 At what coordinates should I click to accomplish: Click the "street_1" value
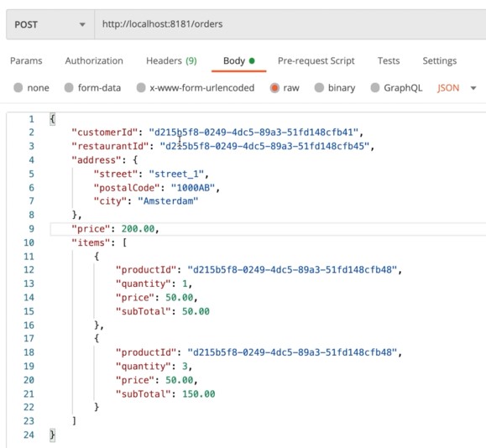[176, 174]
